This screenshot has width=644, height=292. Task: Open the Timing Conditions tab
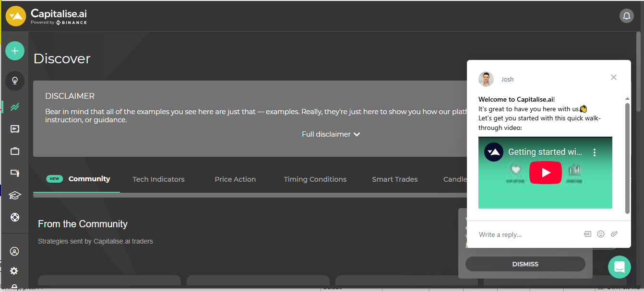(x=315, y=179)
